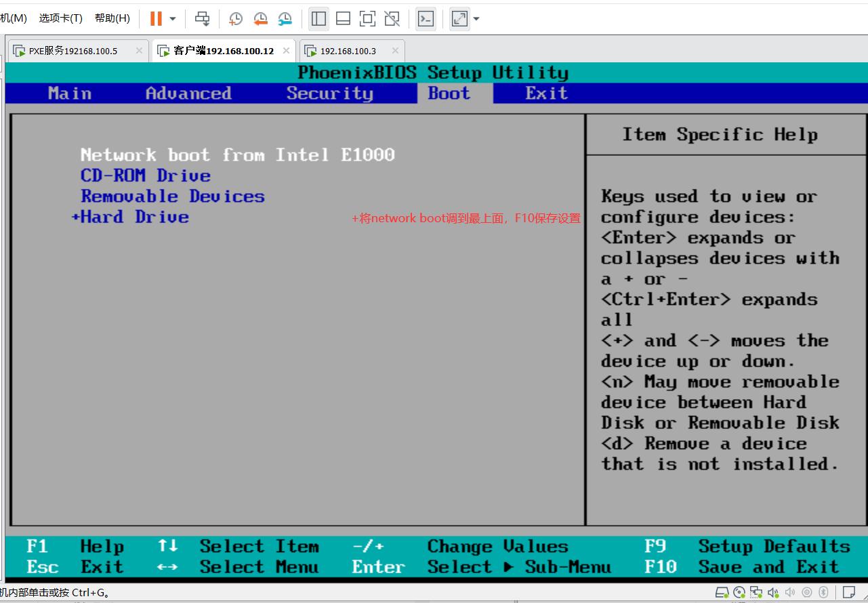Screen dimensions: 868x603
Task: Click the active sound card status icon
Action: coord(772,592)
